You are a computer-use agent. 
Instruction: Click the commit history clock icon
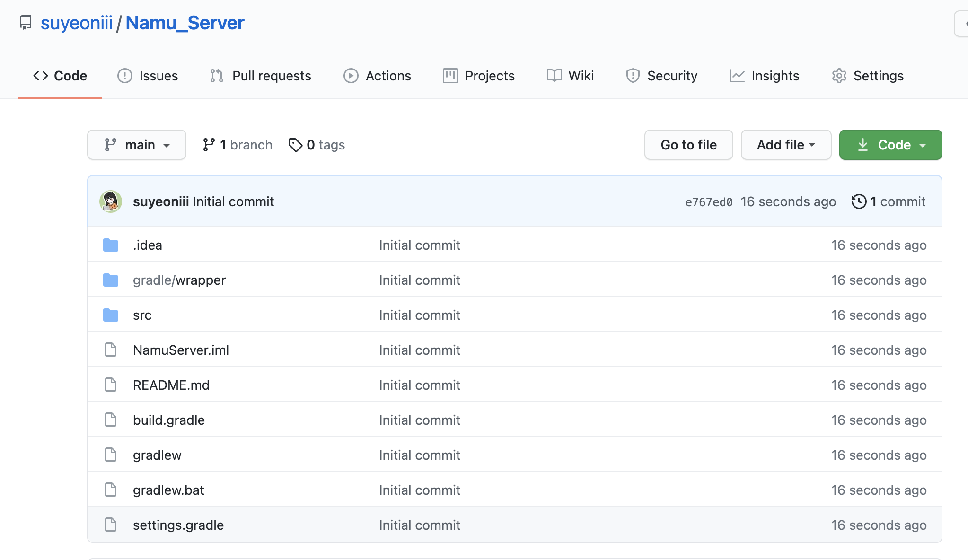pos(859,201)
